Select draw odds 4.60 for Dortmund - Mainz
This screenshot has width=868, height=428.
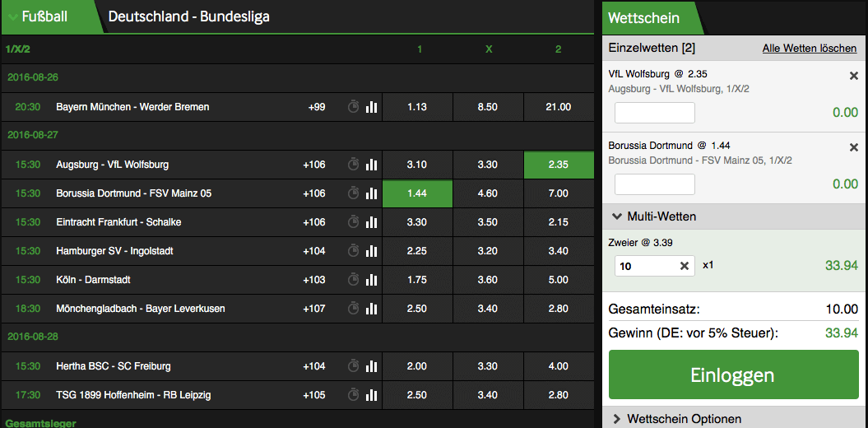[x=488, y=193]
